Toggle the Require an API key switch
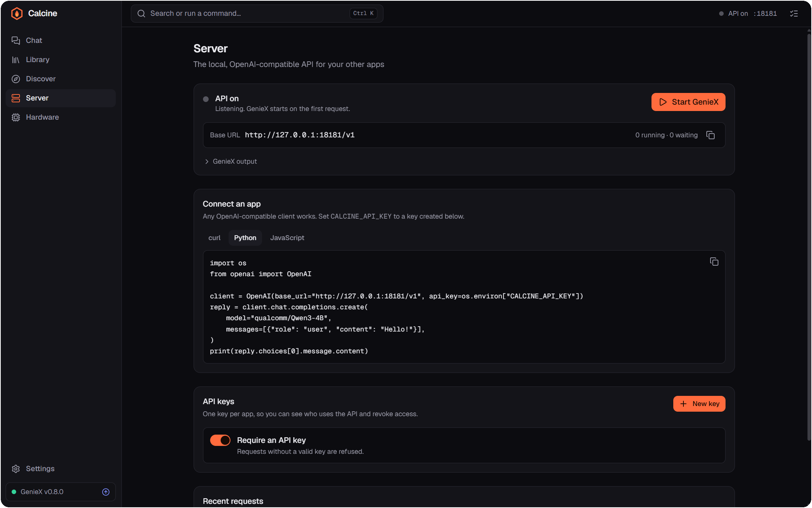The height and width of the screenshot is (508, 812). [220, 440]
